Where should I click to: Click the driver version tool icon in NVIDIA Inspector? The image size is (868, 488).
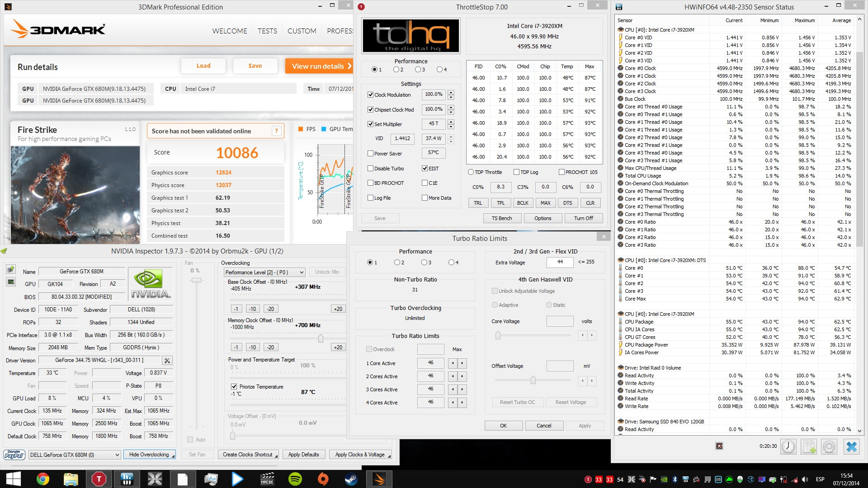[x=167, y=360]
